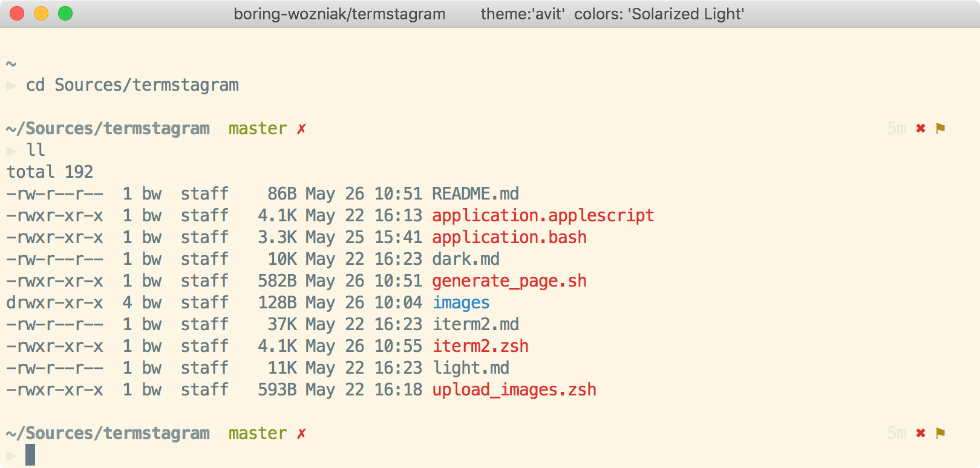The height and width of the screenshot is (468, 980).
Task: Click the red ✗ beside master above ll
Action: tap(301, 129)
